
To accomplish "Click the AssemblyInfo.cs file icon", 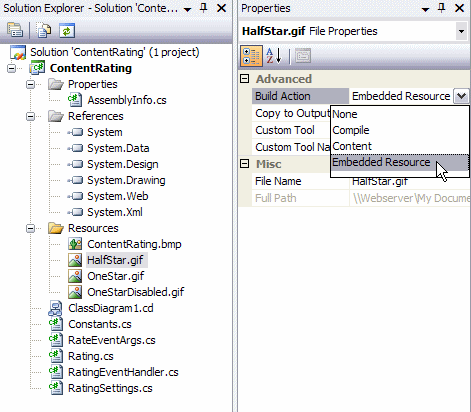I will click(75, 100).
